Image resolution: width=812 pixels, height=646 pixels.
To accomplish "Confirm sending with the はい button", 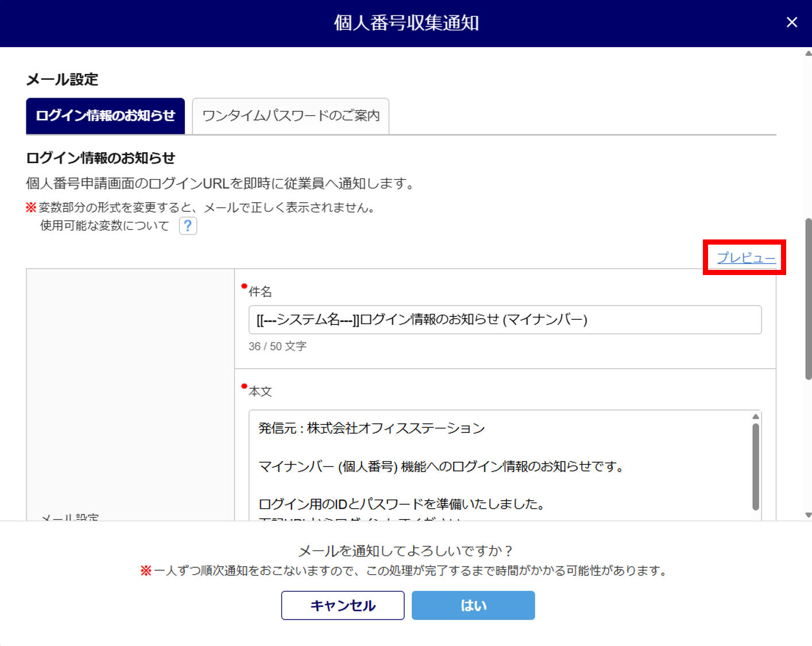I will [473, 605].
